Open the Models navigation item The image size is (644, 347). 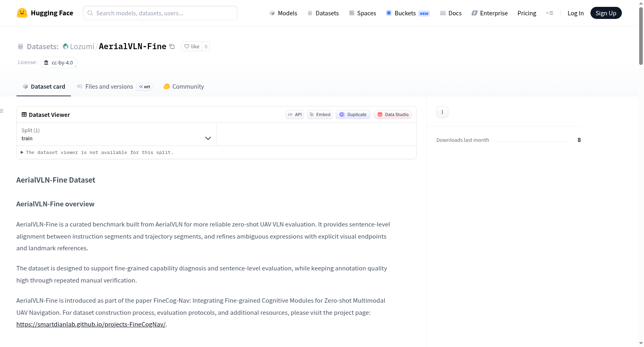(283, 13)
